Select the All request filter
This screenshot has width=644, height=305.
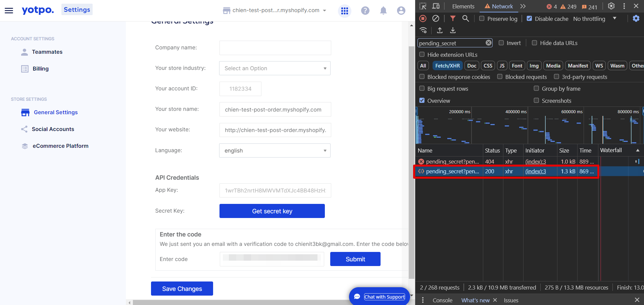423,66
